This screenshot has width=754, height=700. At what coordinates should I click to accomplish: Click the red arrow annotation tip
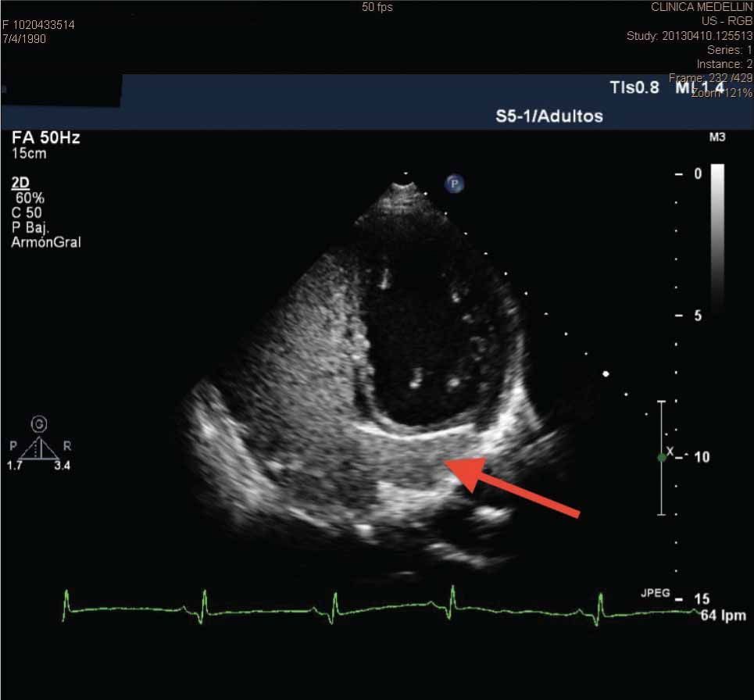tap(451, 466)
